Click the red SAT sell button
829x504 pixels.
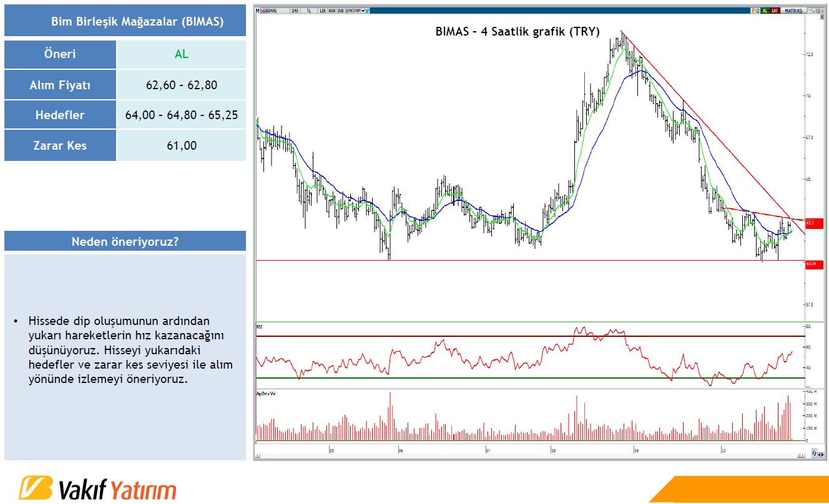tap(775, 11)
